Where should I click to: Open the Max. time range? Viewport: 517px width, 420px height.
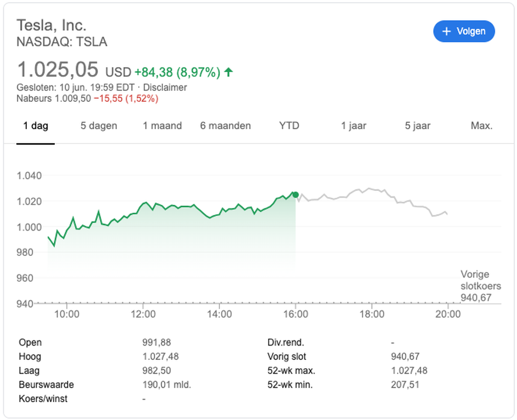click(x=482, y=126)
